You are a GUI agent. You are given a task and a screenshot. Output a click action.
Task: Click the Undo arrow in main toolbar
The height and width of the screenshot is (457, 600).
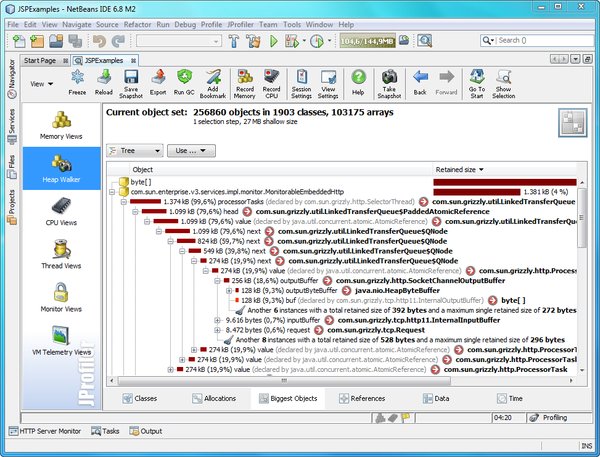click(99, 41)
